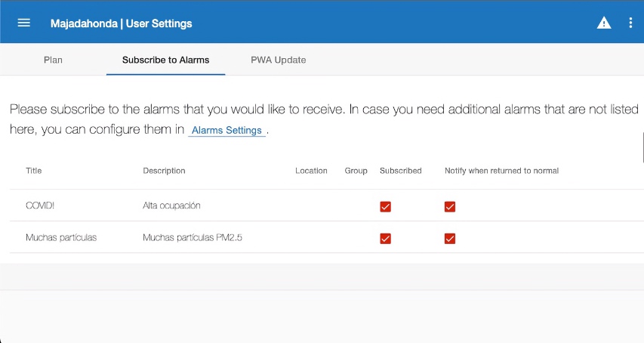Screen dimensions: 644x343
Task: Click the Title column header
Action: pyautogui.click(x=34, y=171)
